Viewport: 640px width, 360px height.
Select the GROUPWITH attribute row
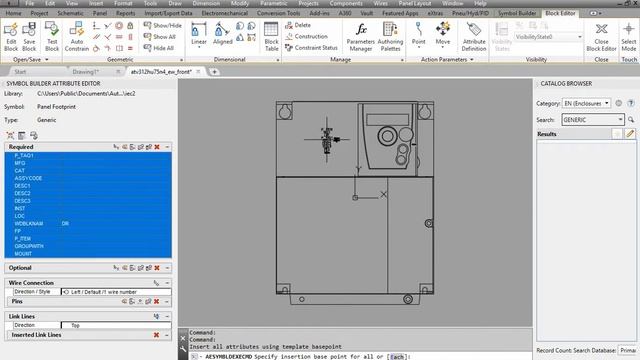[88, 246]
